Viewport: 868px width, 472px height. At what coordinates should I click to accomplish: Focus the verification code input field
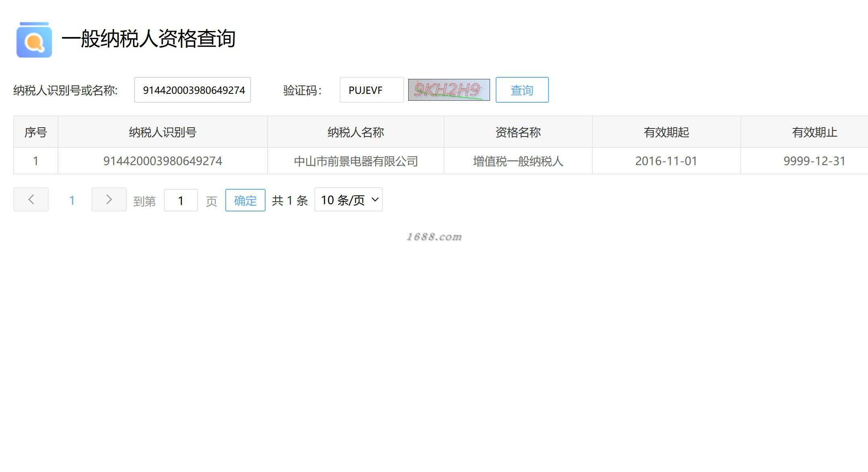pos(372,90)
